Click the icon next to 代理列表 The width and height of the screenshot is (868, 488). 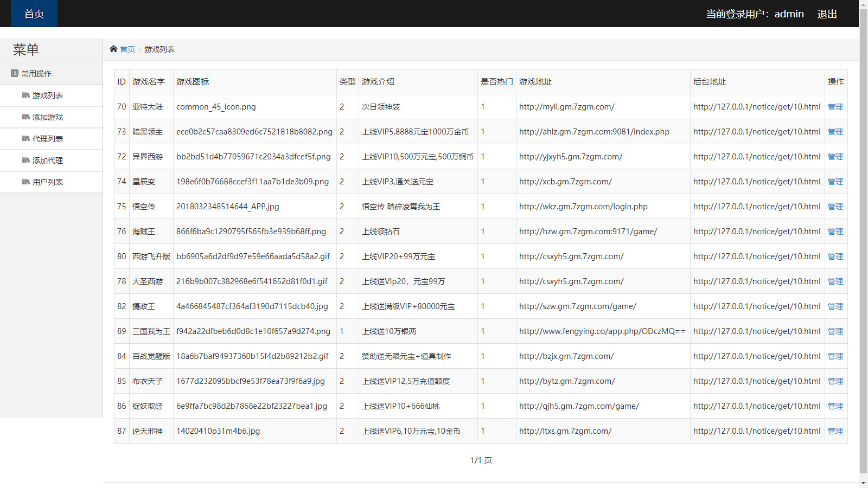pos(25,139)
